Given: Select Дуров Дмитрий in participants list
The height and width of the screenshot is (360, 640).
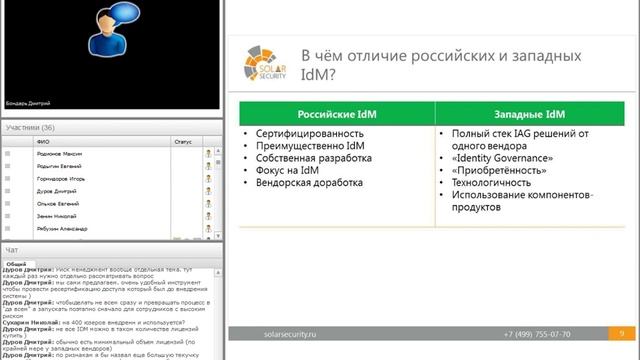Looking at the screenshot, I should (x=56, y=191).
